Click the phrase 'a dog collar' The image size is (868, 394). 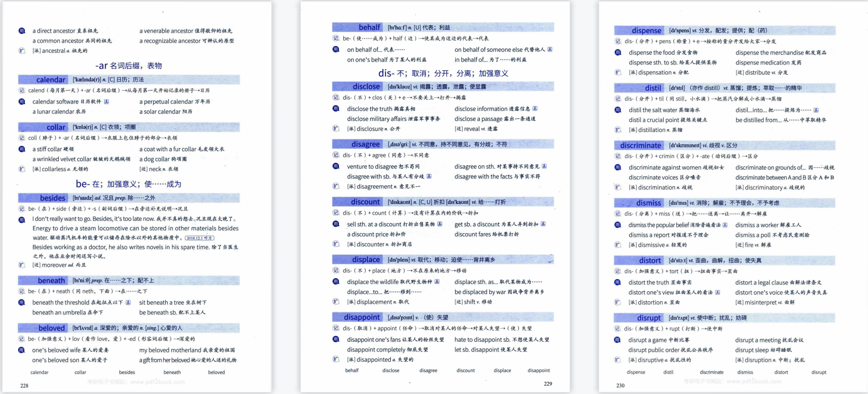[154, 159]
